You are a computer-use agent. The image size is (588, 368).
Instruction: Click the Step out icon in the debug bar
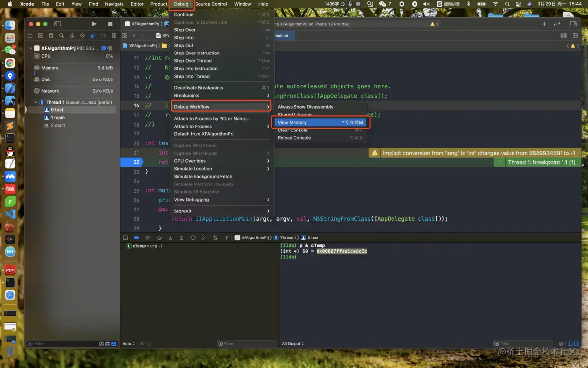click(x=181, y=237)
